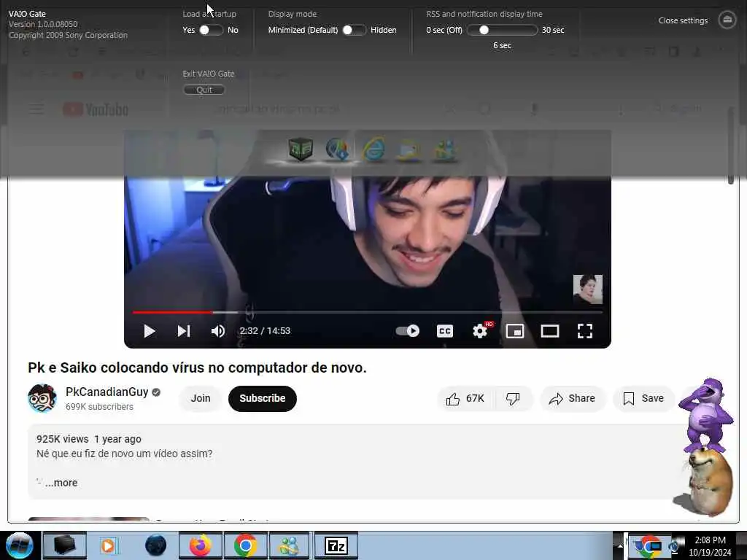Open Internet Explorer from VAIO Gate dock
This screenshot has height=560, width=747.
pos(374,149)
